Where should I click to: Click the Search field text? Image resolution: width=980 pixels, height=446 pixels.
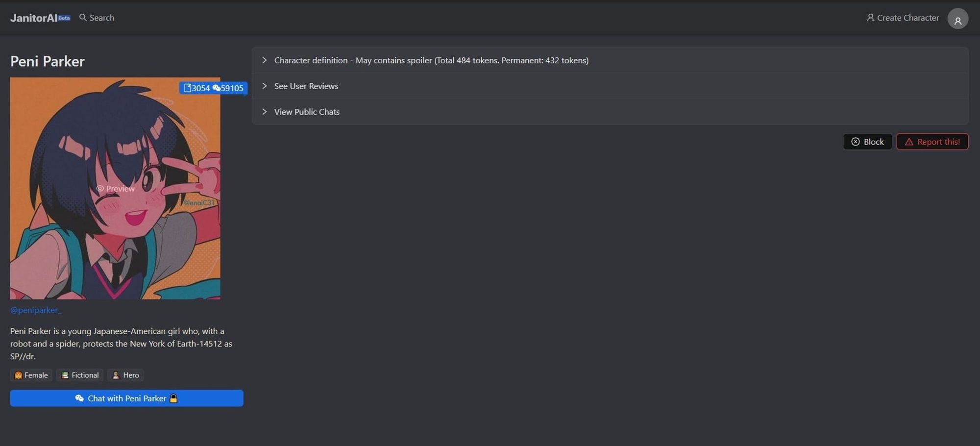tap(102, 18)
